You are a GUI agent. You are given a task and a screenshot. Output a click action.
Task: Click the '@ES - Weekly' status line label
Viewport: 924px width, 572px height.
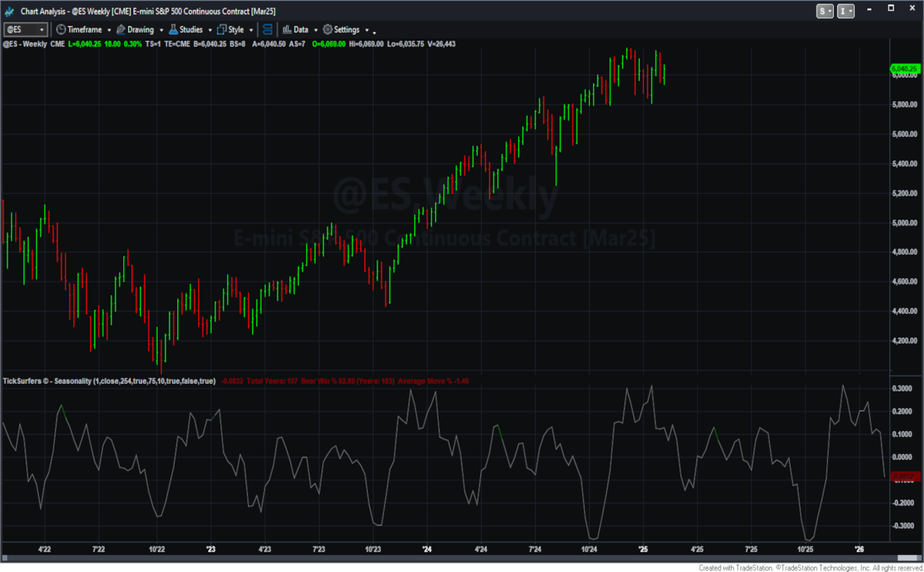click(x=25, y=44)
